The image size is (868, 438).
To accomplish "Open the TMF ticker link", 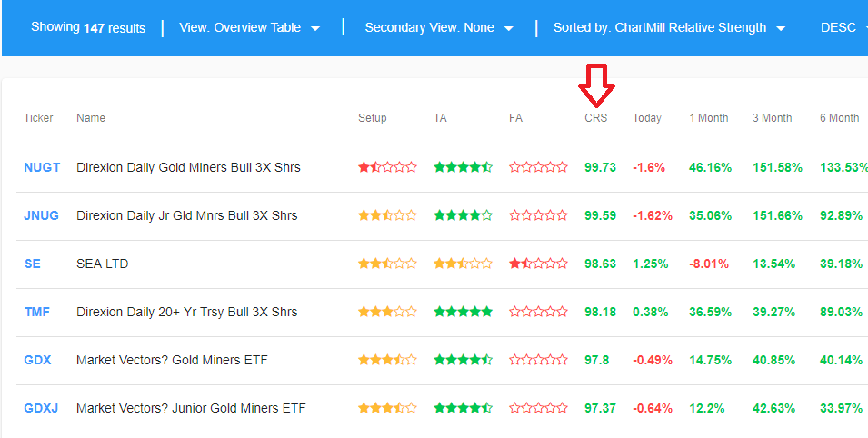I will 37,312.
